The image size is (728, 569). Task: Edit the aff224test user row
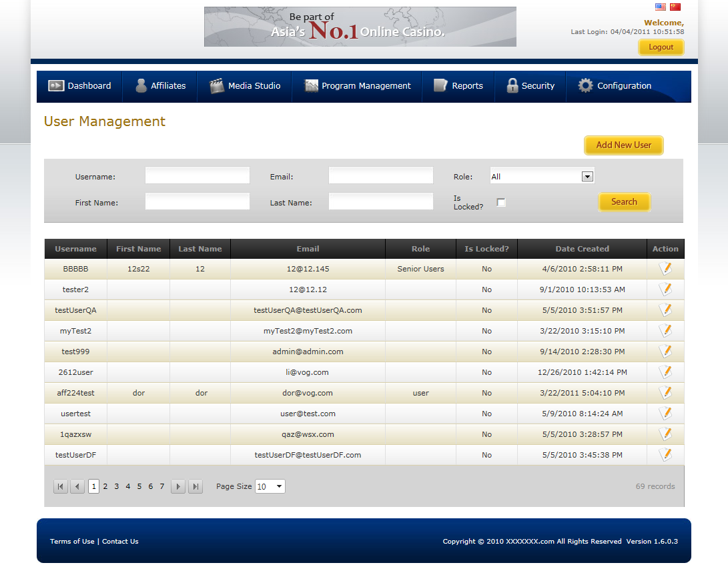click(665, 393)
